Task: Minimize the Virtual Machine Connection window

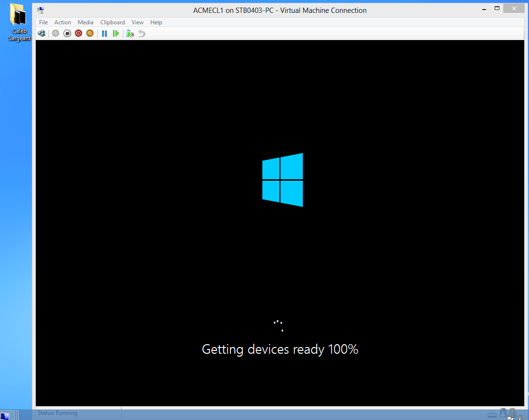Action: coord(484,9)
